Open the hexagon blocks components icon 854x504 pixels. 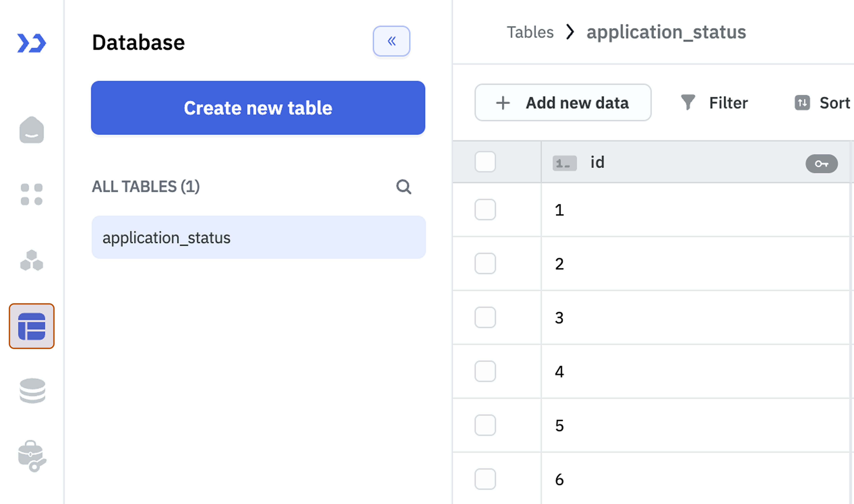pos(32,260)
